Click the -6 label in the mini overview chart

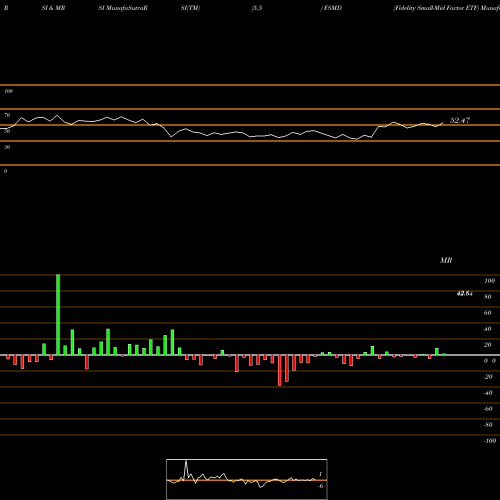320,486
